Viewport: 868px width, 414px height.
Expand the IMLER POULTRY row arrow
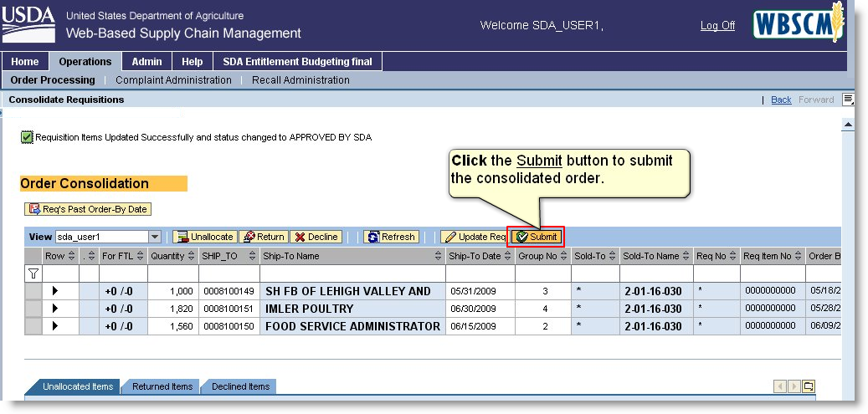[x=56, y=309]
